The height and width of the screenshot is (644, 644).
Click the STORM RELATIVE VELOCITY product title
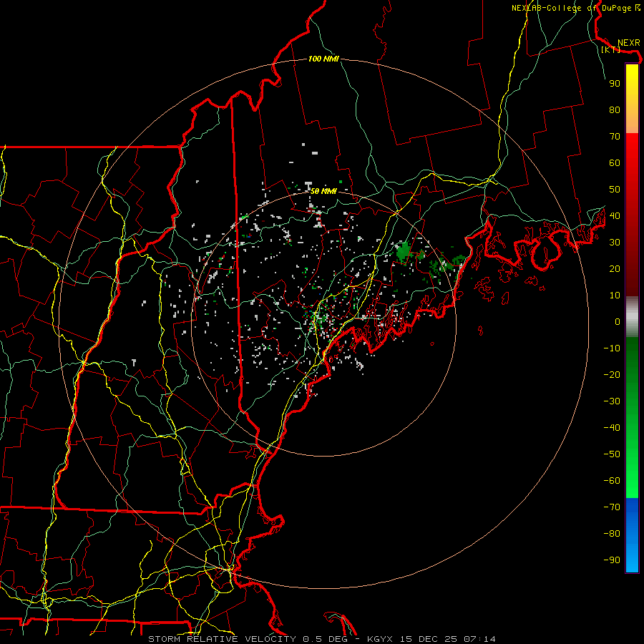(222, 639)
